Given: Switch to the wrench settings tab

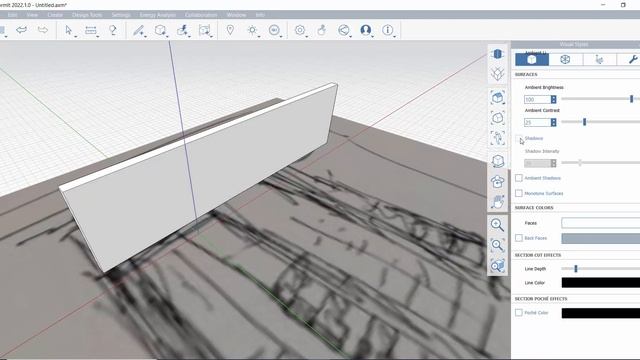Looking at the screenshot, I should (x=632, y=60).
